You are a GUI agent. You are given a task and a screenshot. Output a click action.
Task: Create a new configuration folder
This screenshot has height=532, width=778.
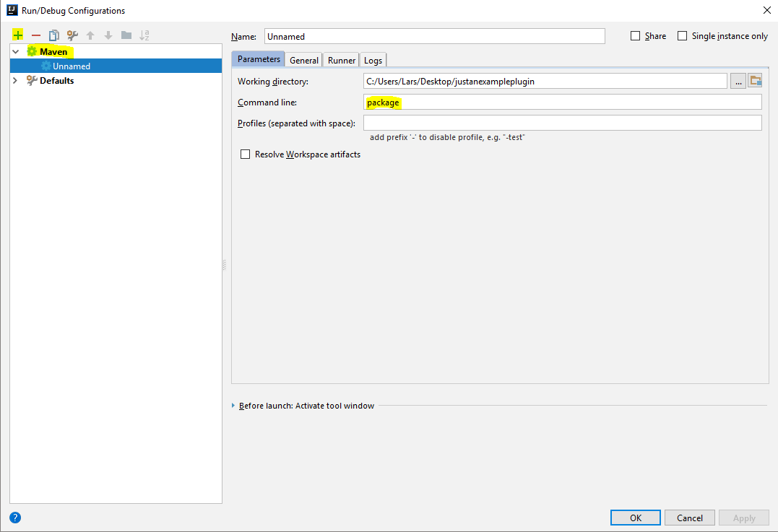[126, 35]
